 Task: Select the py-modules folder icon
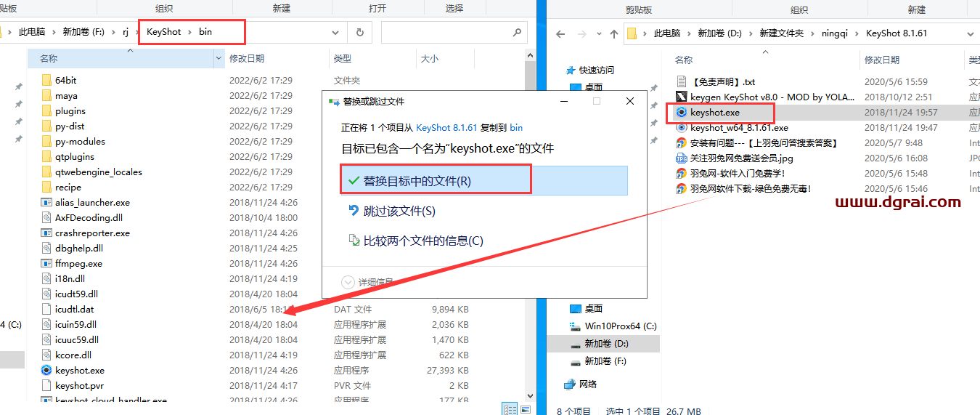(x=46, y=142)
